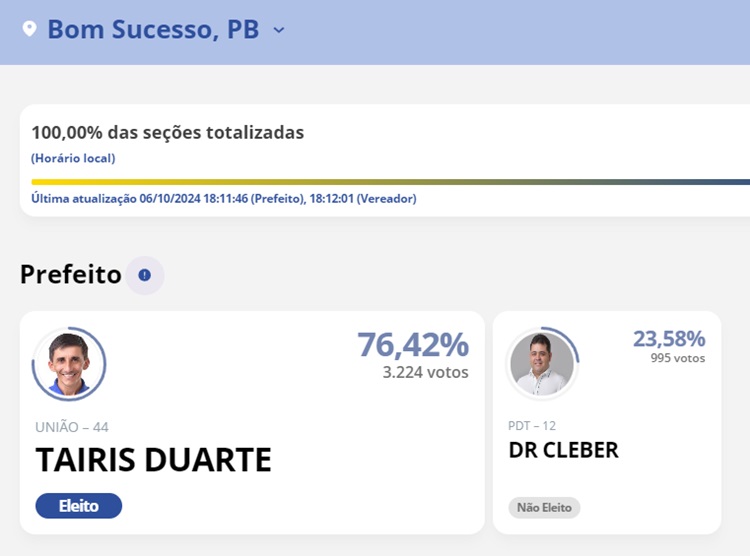
Task: Open the Bom Sucesso, PB location title
Action: click(152, 29)
